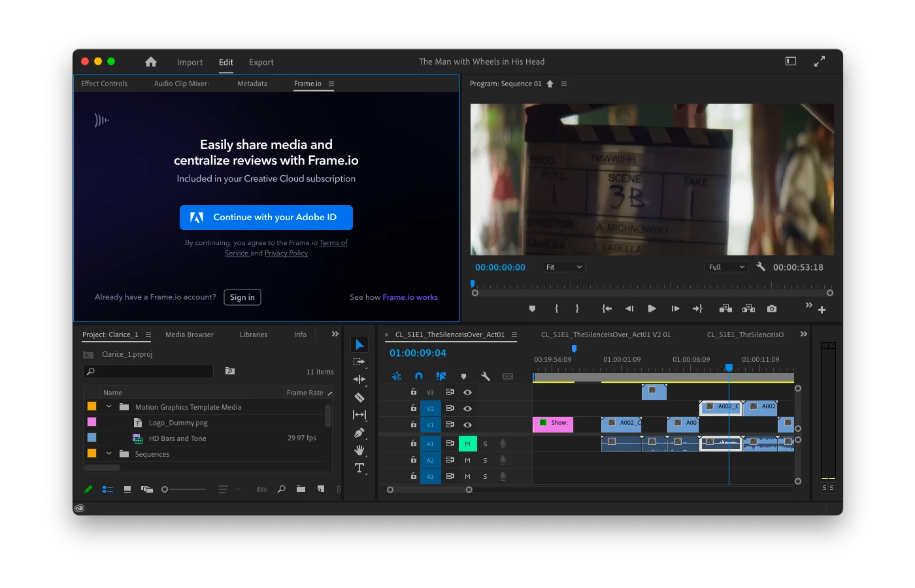Open Creative Cloud status icon
Image resolution: width=915 pixels, height=588 pixels.
79,508
